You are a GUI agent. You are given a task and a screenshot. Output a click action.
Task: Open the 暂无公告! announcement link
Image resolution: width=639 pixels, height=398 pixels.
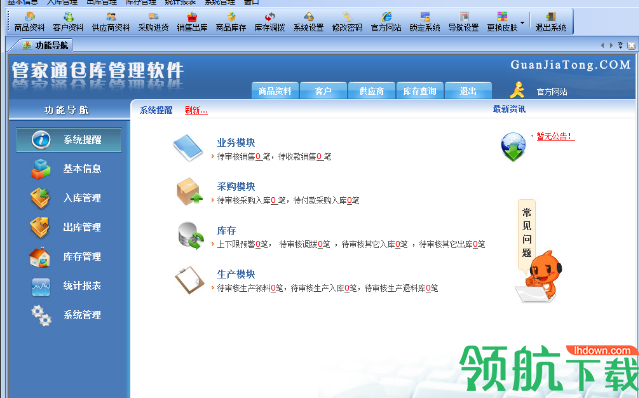(555, 136)
